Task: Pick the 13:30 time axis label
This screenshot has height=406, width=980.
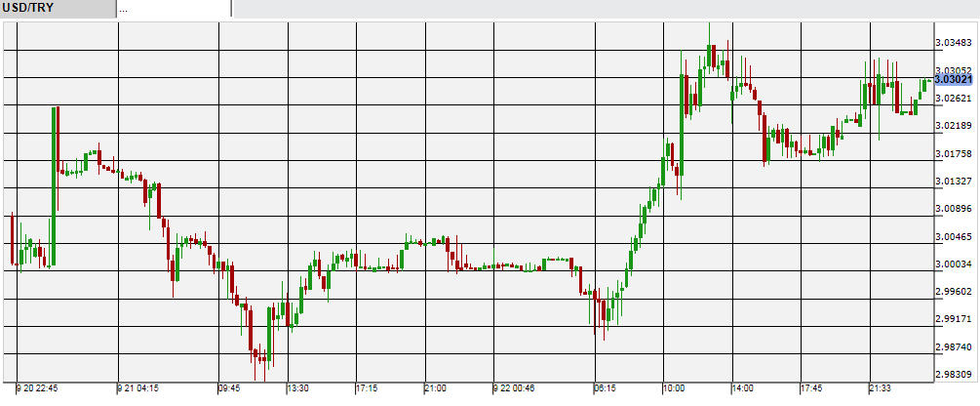Action: [x=297, y=387]
